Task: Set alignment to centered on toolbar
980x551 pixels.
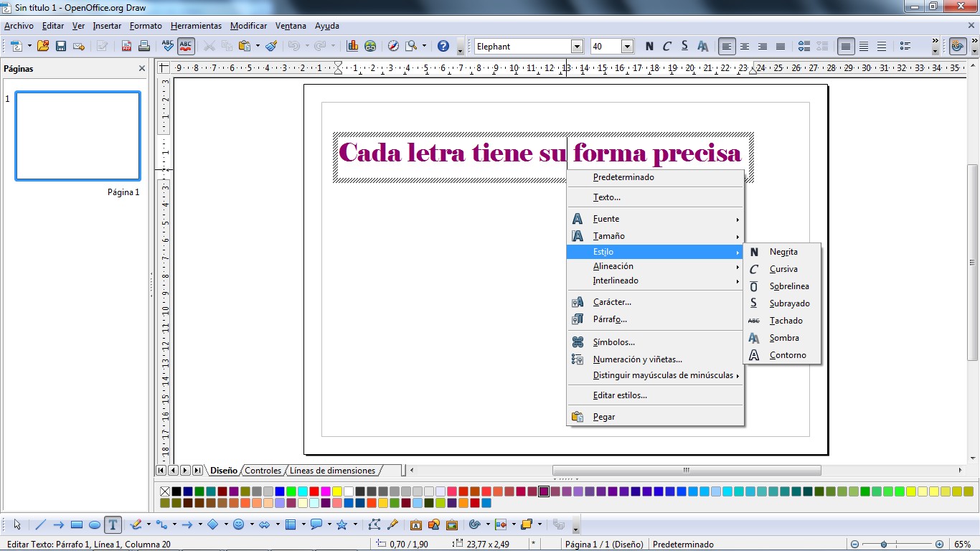Action: coord(745,46)
